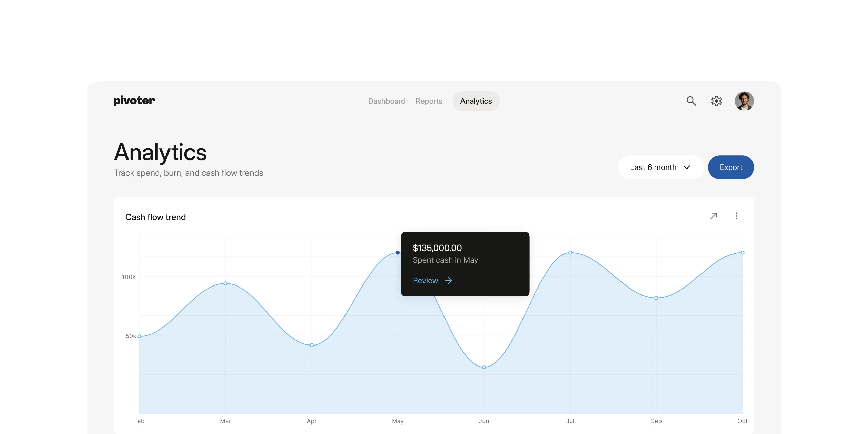
Task: Select the Oct data point on the chart
Action: pyautogui.click(x=742, y=253)
